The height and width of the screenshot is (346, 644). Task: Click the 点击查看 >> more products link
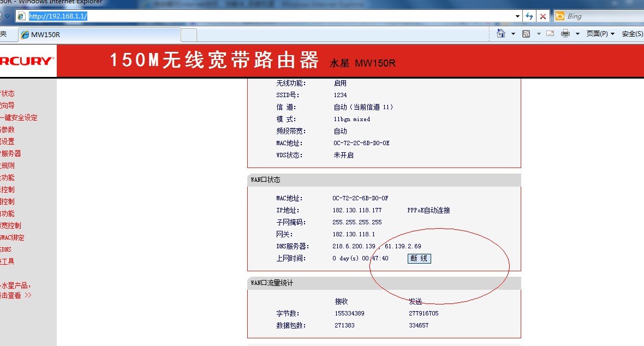[16, 295]
